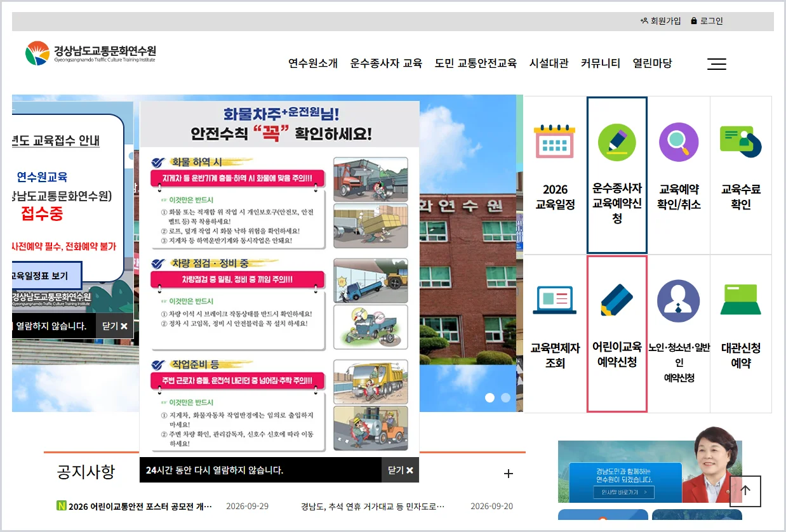Open the 경남도, 추석 연휴 거가대교 notice
This screenshot has width=786, height=532.
(373, 506)
